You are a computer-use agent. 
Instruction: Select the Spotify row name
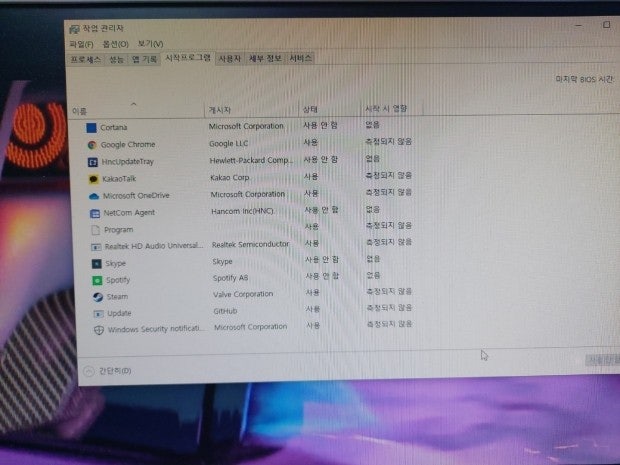pos(118,280)
